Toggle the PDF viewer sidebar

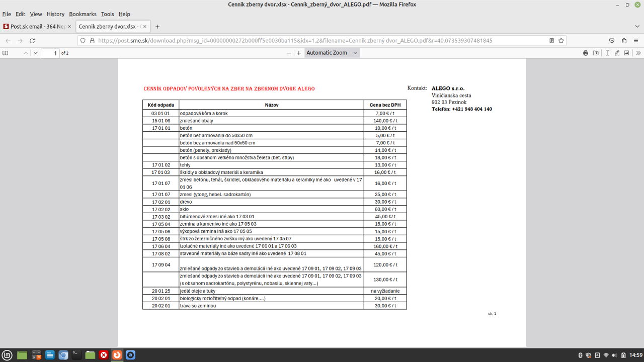(6, 53)
